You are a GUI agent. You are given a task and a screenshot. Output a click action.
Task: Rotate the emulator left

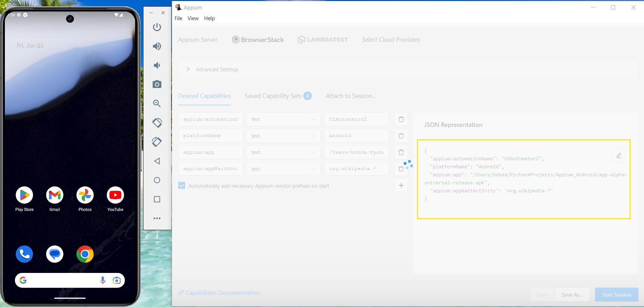pos(157,122)
